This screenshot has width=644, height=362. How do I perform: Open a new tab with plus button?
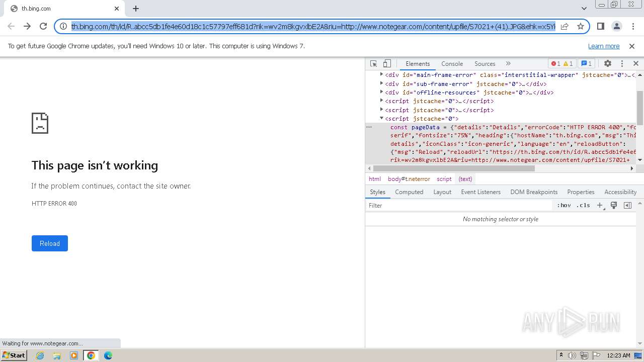pos(136,9)
